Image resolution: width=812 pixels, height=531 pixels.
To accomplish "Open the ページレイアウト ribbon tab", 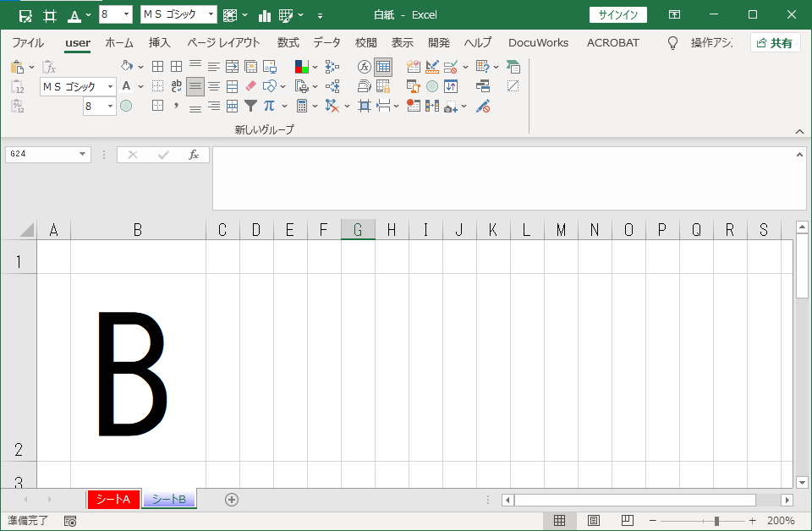I will click(x=223, y=43).
